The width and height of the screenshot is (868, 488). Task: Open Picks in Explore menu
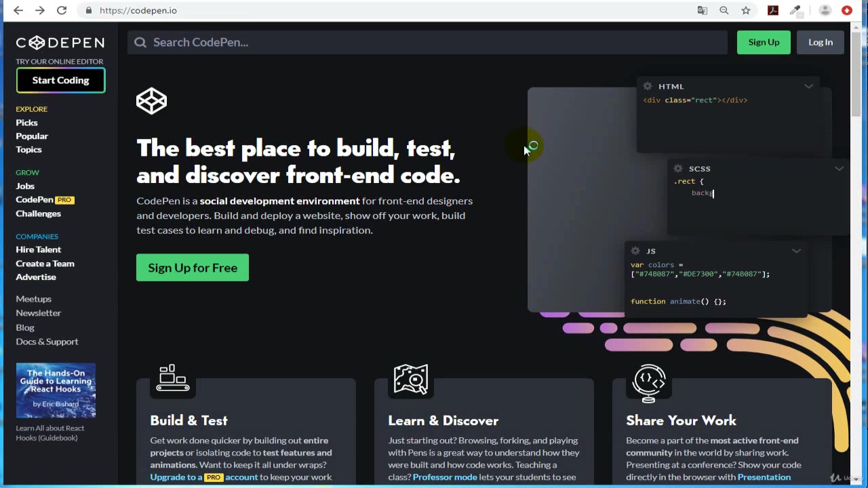pyautogui.click(x=26, y=123)
